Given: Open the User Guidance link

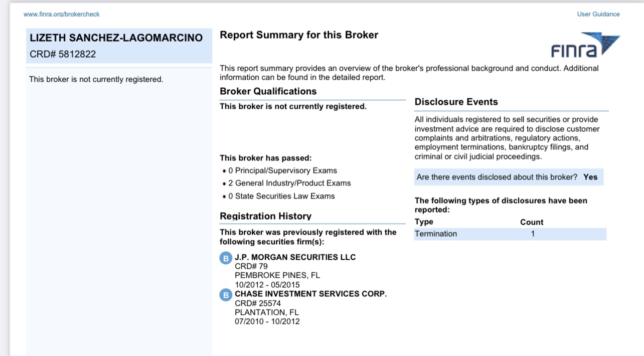Looking at the screenshot, I should tap(598, 14).
